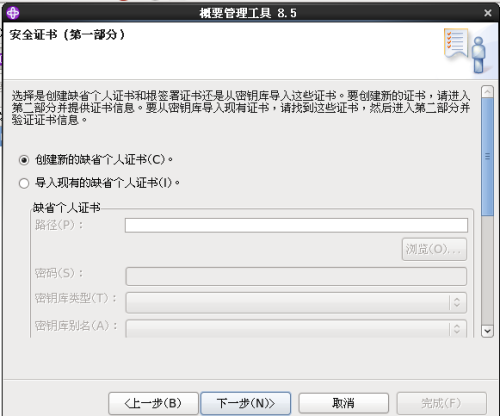
Task: Select 创建新的缺省个人证书(C) radio button
Action: pos(24,160)
